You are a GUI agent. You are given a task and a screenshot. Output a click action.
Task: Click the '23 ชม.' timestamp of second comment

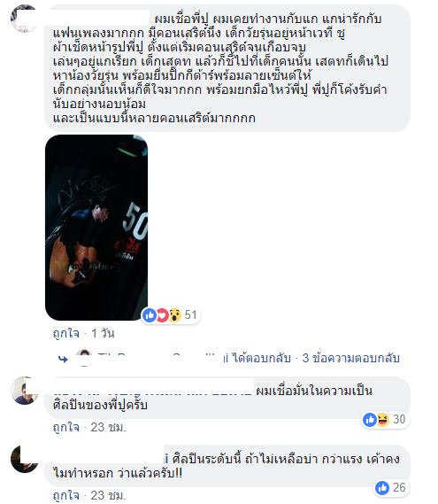click(108, 427)
